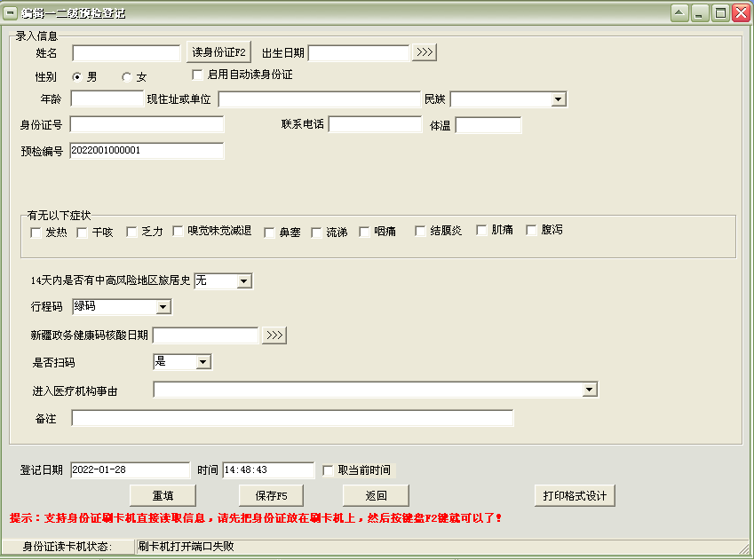Open nucleic acid date picker arrow button
This screenshot has height=560, width=754.
coord(274,335)
